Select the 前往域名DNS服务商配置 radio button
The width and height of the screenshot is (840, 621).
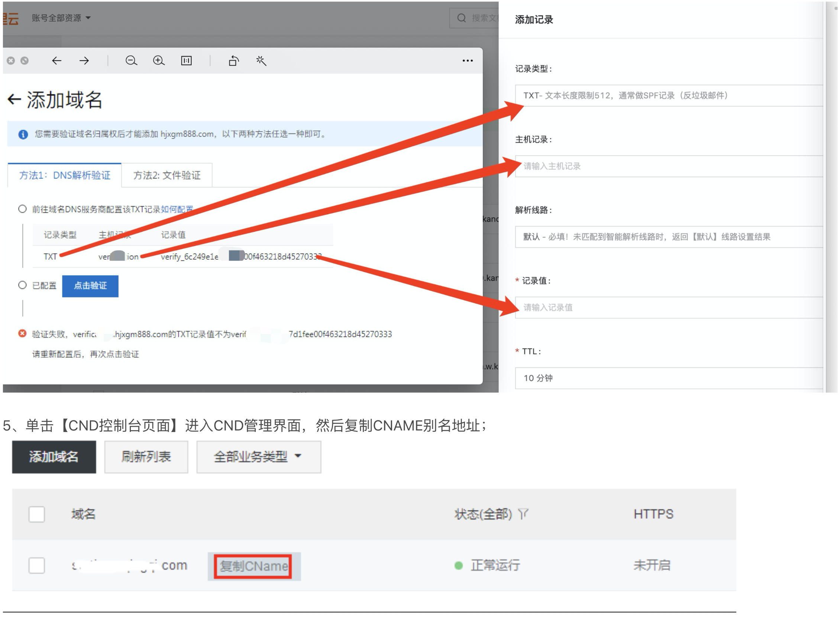pyautogui.click(x=23, y=209)
